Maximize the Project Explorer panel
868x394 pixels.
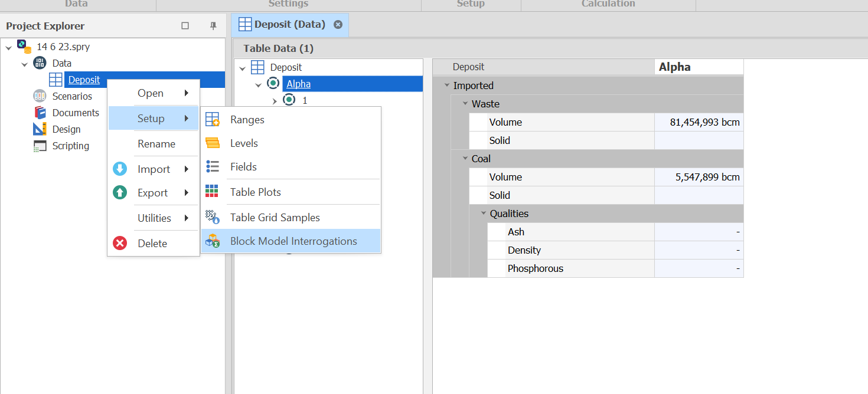coord(185,26)
